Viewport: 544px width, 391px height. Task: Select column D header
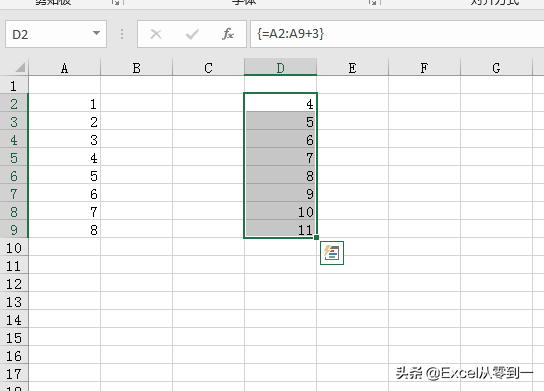pos(280,67)
